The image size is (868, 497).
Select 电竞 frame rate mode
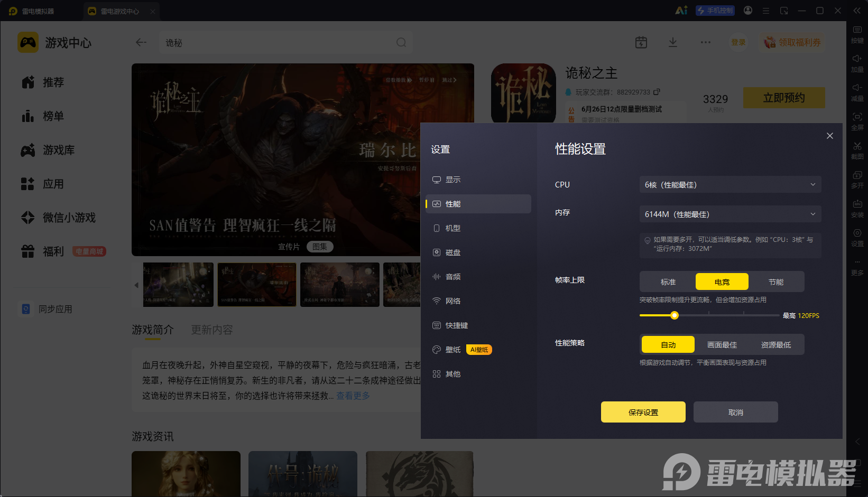722,282
